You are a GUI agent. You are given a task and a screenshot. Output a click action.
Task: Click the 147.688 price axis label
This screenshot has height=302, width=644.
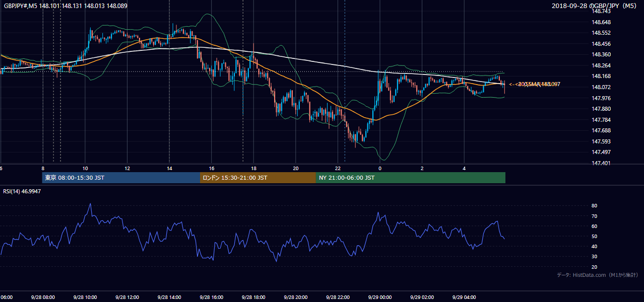[601, 130]
